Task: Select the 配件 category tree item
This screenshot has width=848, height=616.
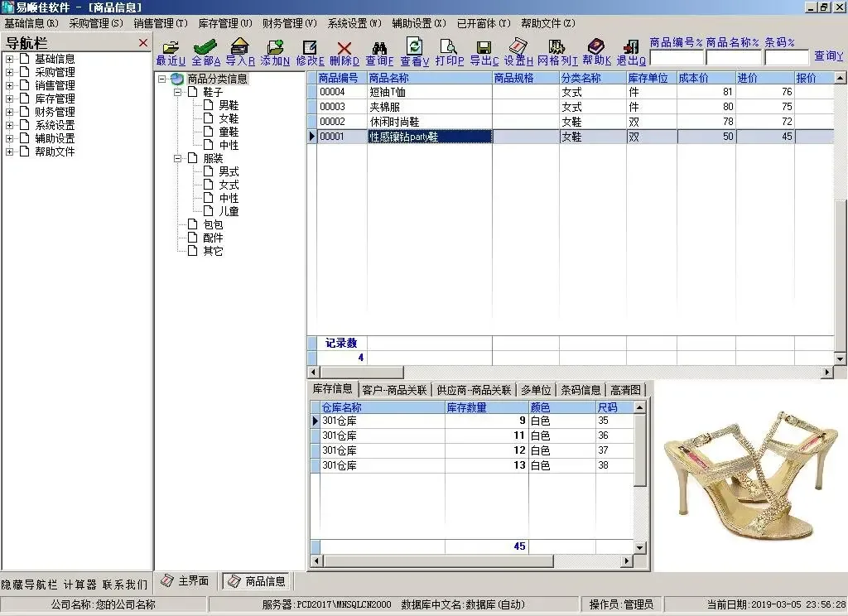Action: [213, 238]
